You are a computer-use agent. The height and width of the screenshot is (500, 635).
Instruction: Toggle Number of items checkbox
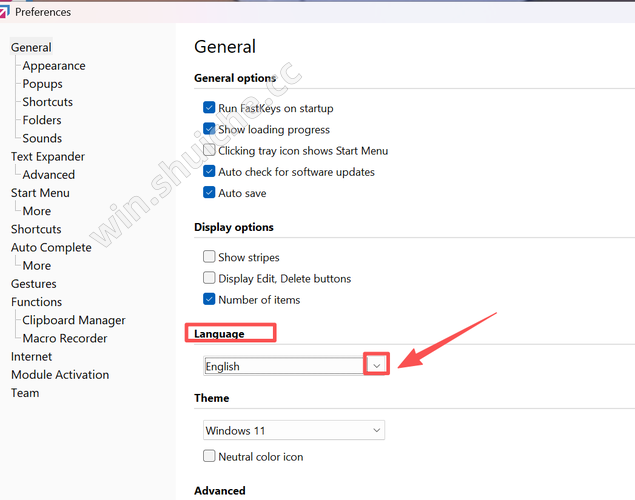209,300
